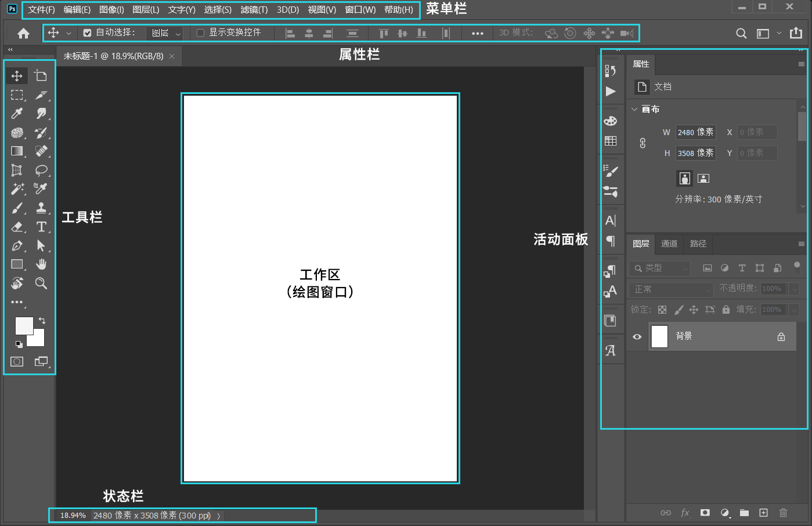This screenshot has width=812, height=526.
Task: Open the Edit Toolbar three-dots menu
Action: pyautogui.click(x=17, y=302)
